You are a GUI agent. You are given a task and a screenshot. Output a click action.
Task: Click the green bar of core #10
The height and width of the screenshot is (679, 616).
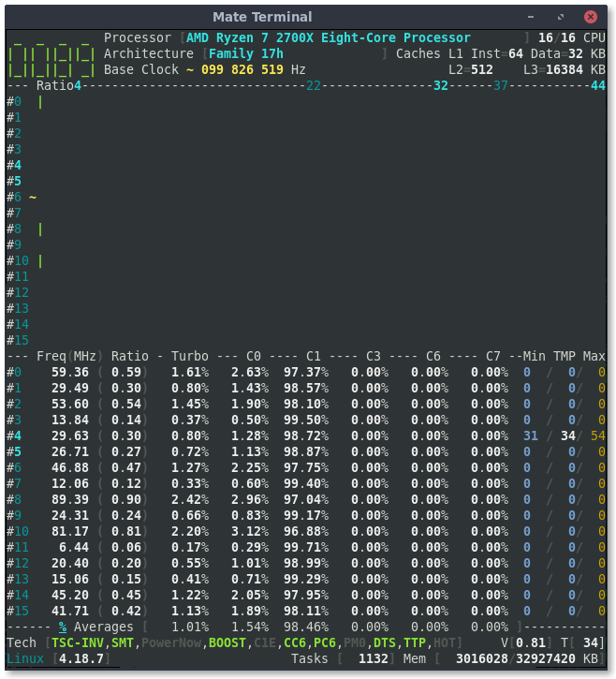tap(40, 261)
